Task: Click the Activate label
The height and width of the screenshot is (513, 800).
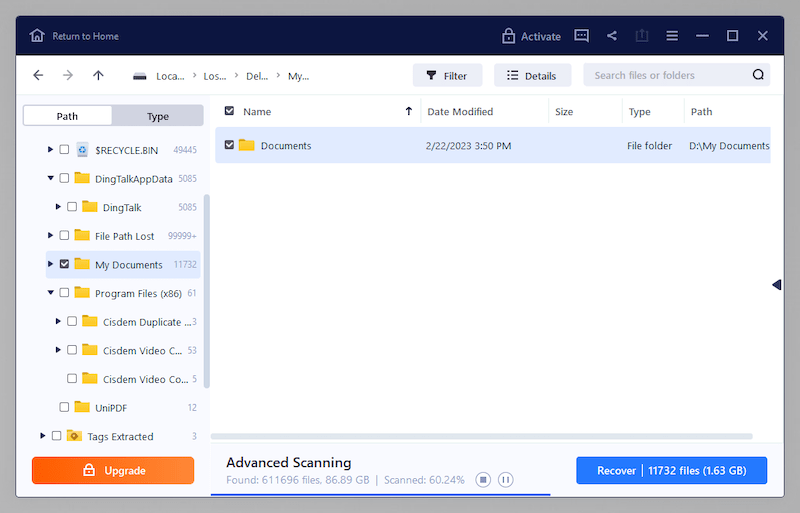Action: coord(541,36)
